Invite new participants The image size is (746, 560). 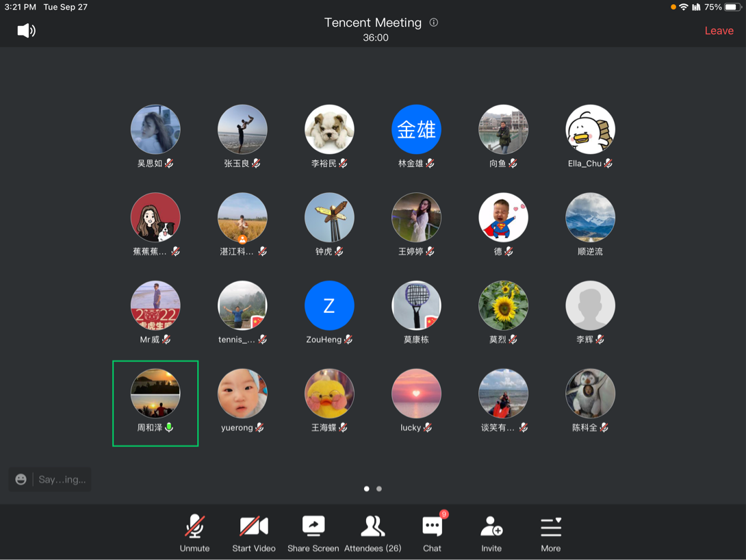click(491, 533)
